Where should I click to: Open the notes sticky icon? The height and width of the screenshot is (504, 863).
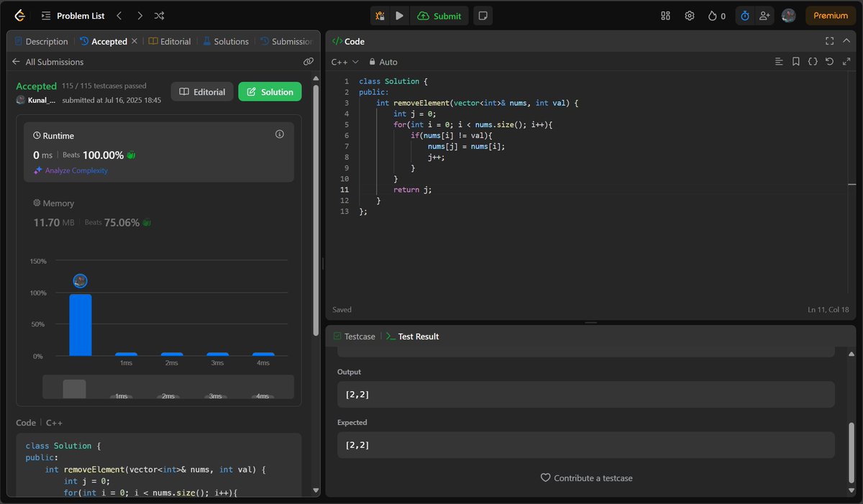click(483, 16)
